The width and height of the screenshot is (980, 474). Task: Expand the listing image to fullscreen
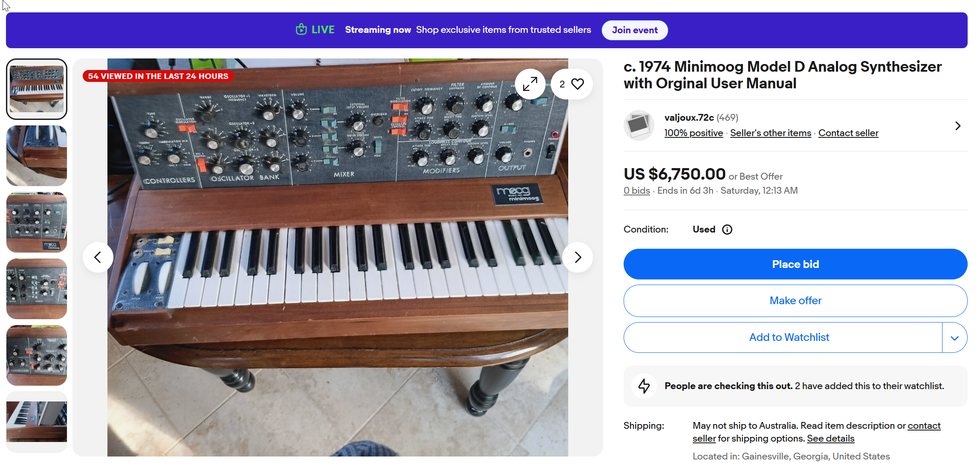(x=530, y=84)
